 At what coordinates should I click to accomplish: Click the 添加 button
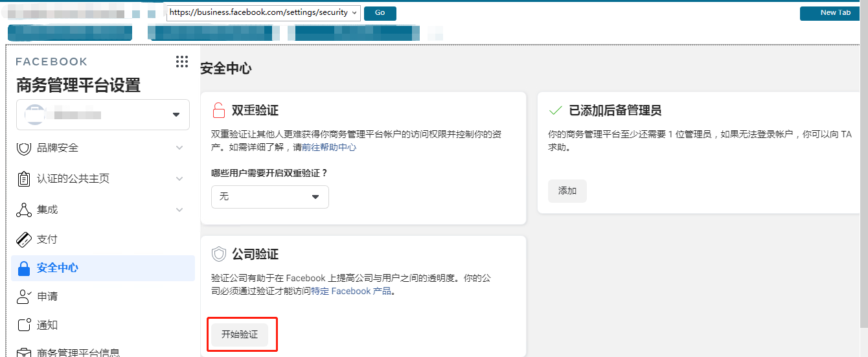click(567, 191)
